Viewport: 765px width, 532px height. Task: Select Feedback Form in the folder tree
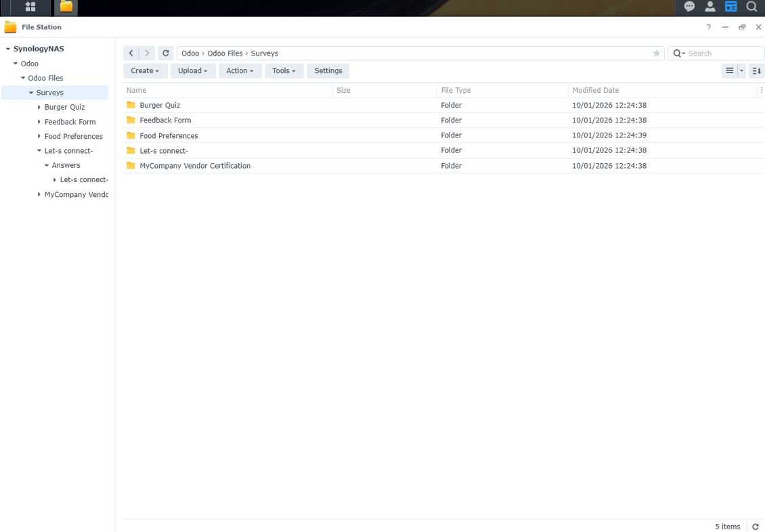pos(70,122)
